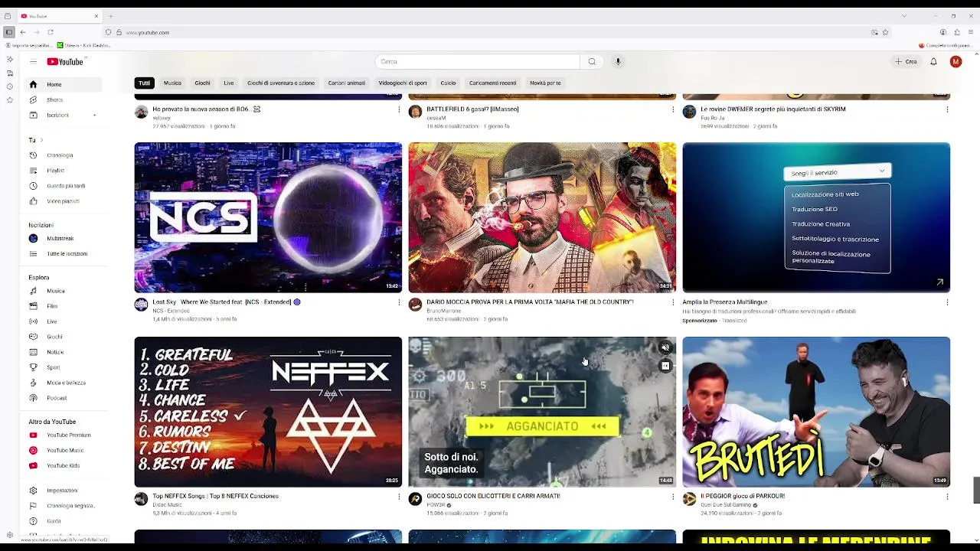Start voice search with the microphone icon
The image size is (980, 551).
coord(618,62)
